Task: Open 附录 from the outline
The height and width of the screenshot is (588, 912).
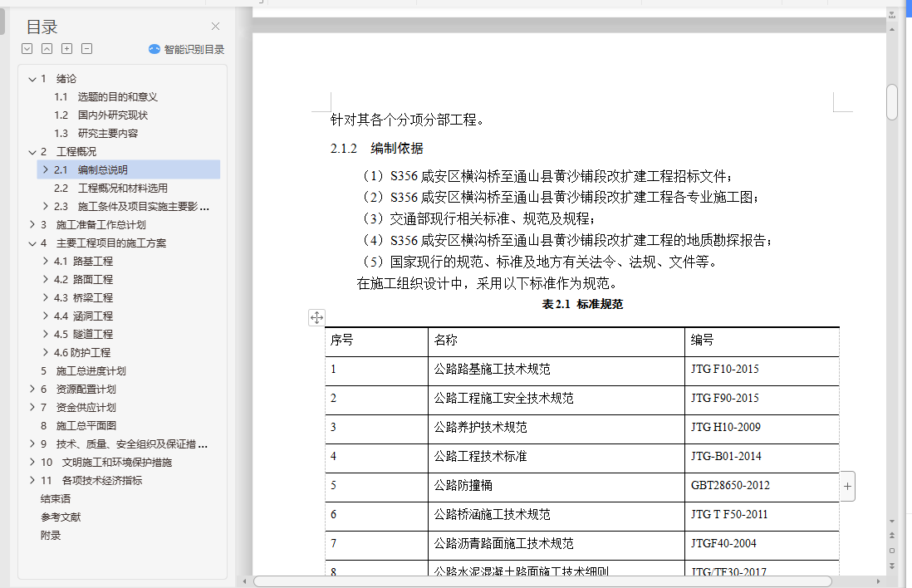Action: click(51, 536)
